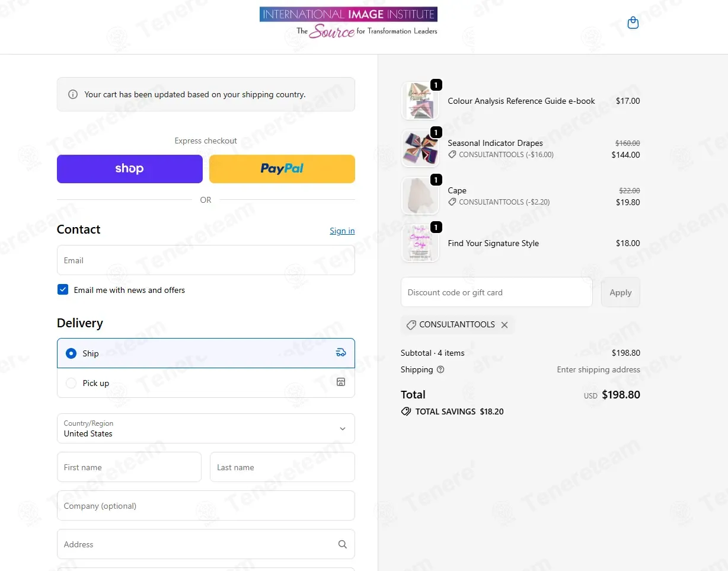Screen dimensions: 728x571
Task: Click the $17.00 e-book price
Action: point(628,101)
